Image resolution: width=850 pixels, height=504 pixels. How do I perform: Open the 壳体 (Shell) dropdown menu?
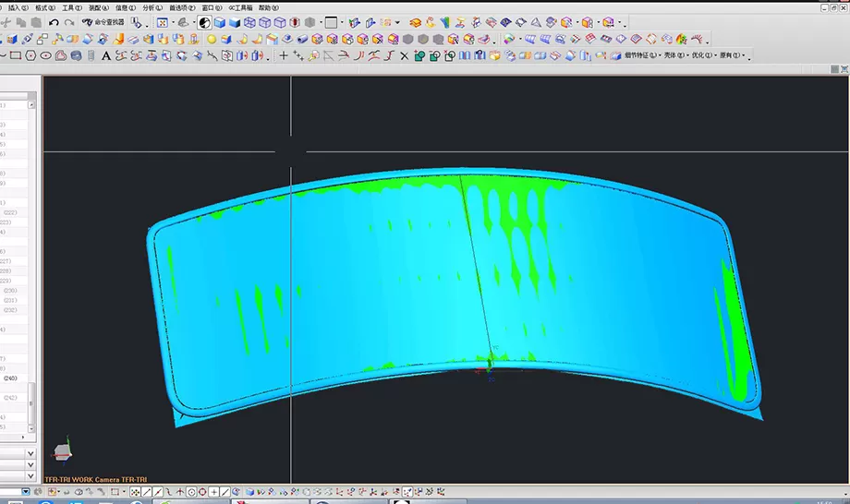(675, 55)
